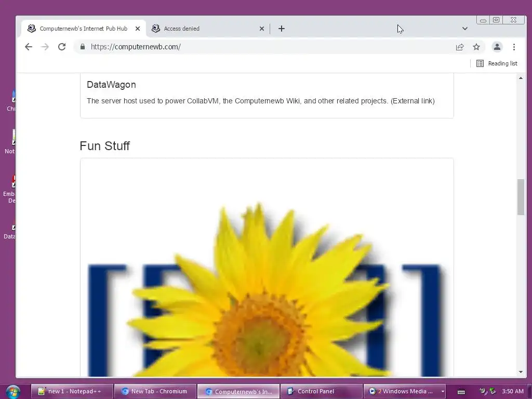This screenshot has height=399, width=532.
Task: Open the user profile menu
Action: coord(497,47)
